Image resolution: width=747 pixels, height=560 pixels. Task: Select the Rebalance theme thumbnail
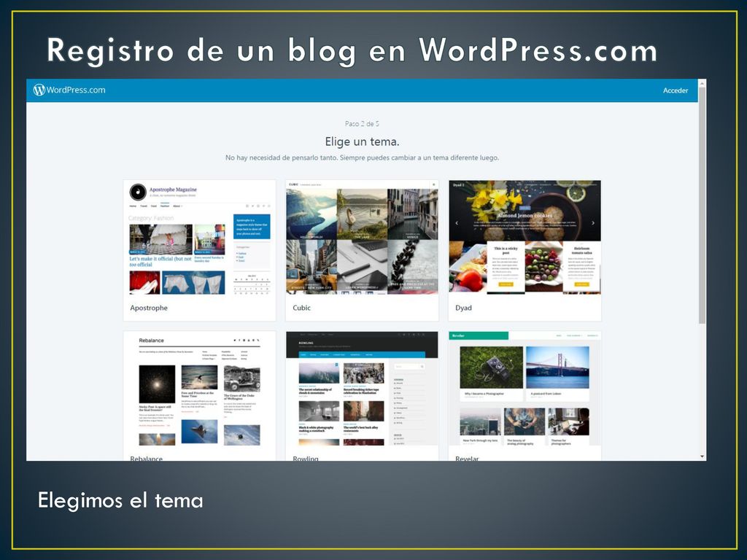(199, 389)
